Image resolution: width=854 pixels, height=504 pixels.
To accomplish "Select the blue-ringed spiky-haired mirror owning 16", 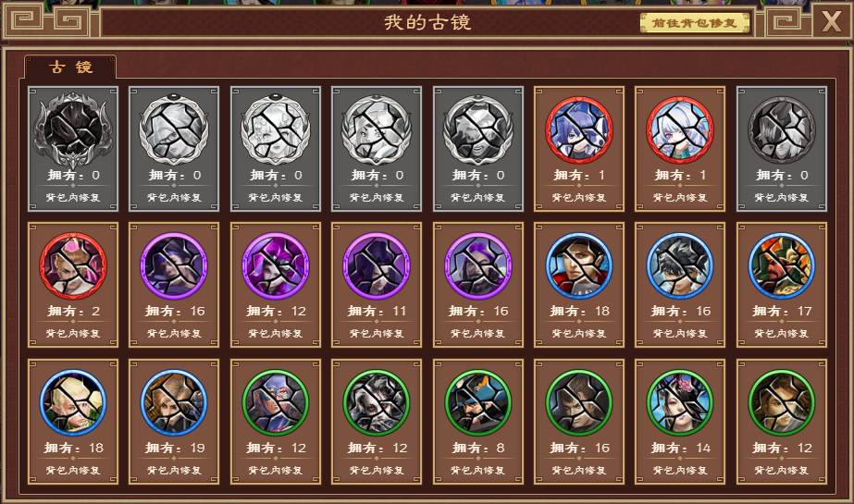I will pos(680,266).
